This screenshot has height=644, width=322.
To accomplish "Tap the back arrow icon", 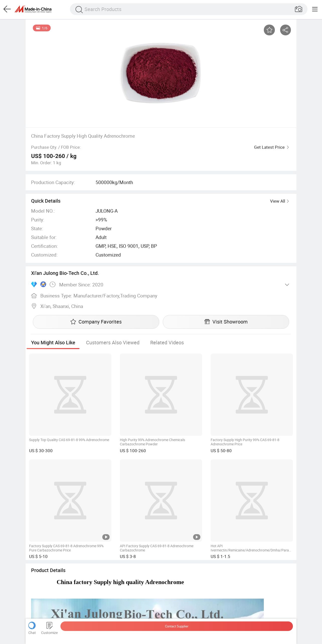I will (7, 9).
